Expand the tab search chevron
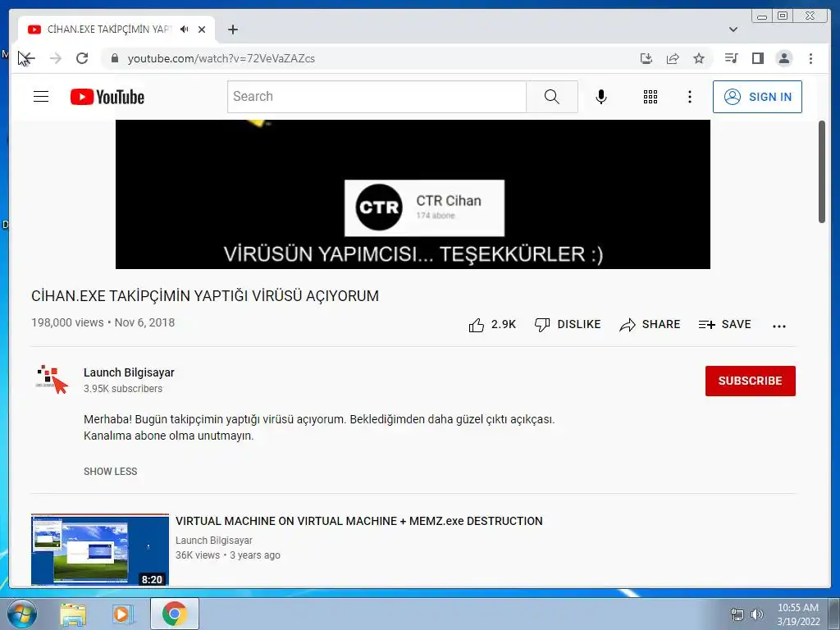840x630 pixels. [x=733, y=30]
